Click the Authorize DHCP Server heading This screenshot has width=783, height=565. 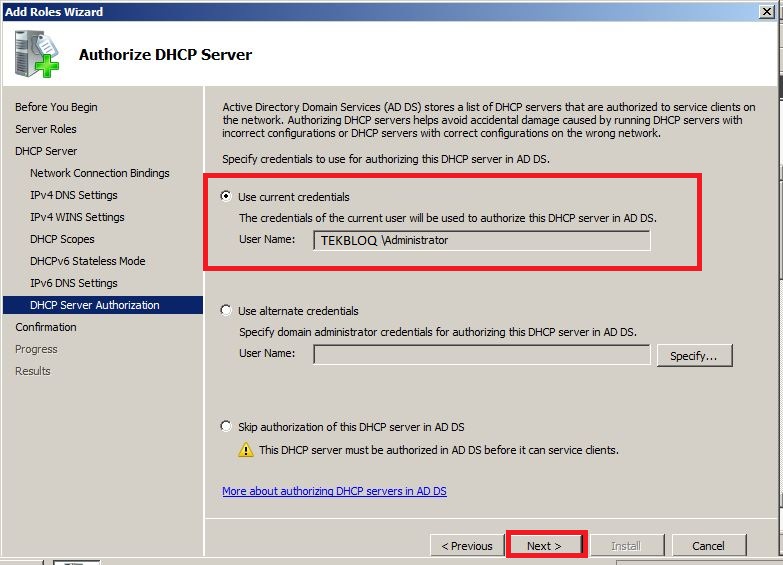[x=165, y=54]
